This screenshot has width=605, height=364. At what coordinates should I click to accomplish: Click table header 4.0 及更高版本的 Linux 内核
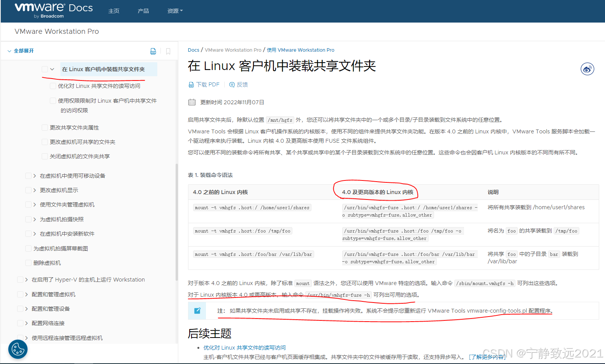(378, 192)
